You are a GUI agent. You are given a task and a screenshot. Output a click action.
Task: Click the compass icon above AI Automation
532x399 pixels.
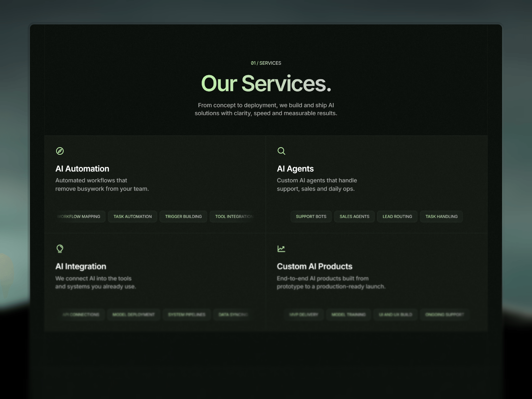click(60, 151)
